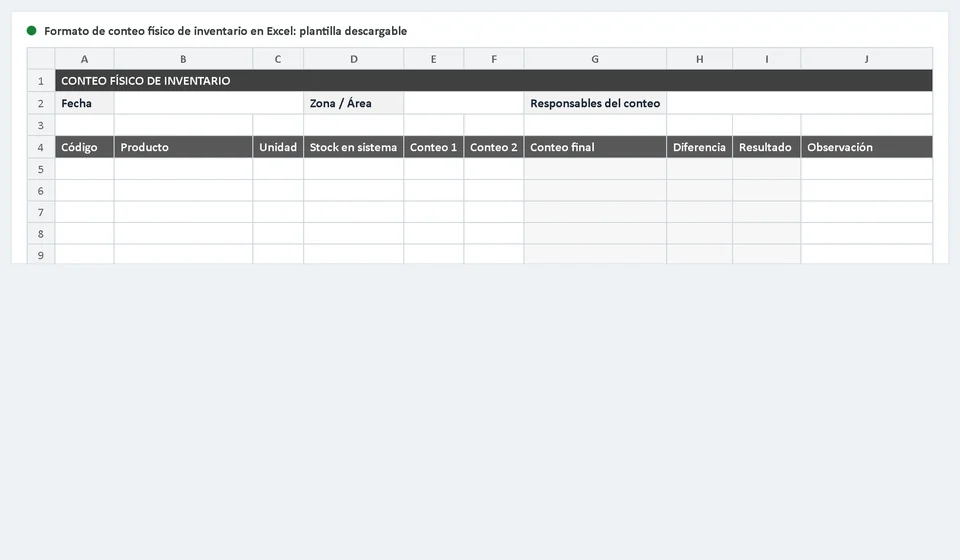Image resolution: width=960 pixels, height=560 pixels.
Task: Click the 'Zona / Área' label cell
Action: (x=353, y=103)
